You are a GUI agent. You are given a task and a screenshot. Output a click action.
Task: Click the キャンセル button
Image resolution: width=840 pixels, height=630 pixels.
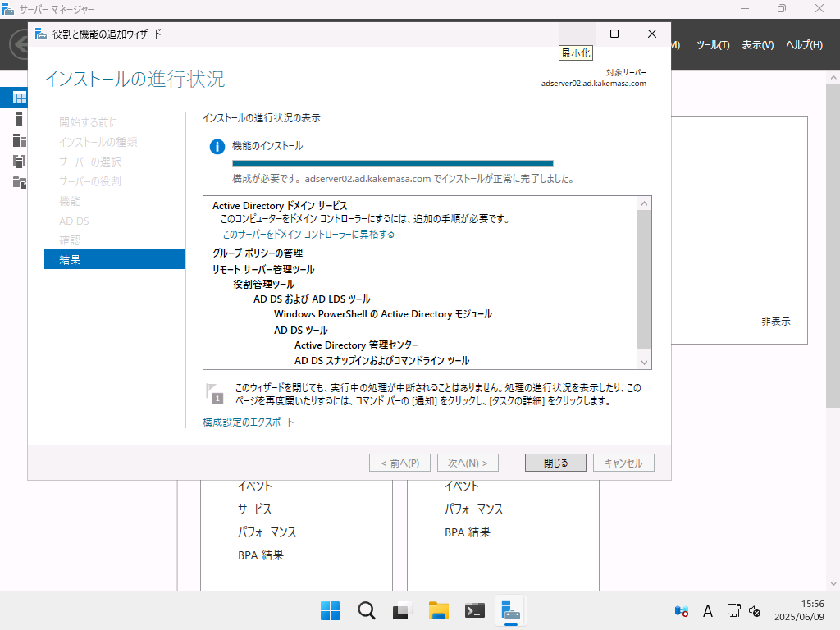[623, 463]
